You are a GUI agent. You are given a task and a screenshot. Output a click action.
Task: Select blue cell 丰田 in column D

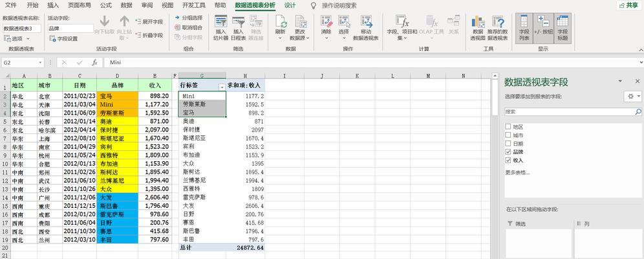[118, 239]
